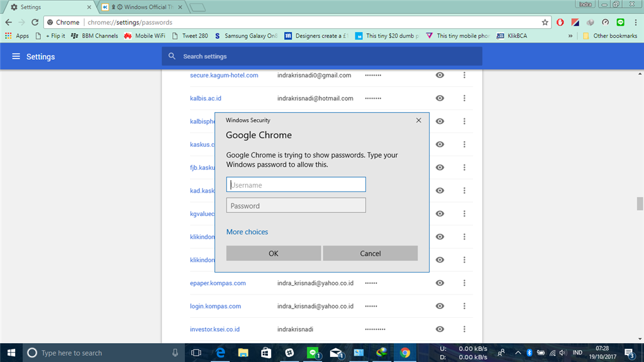Toggle the eye icon in the fjb.kasku row

coord(440,167)
